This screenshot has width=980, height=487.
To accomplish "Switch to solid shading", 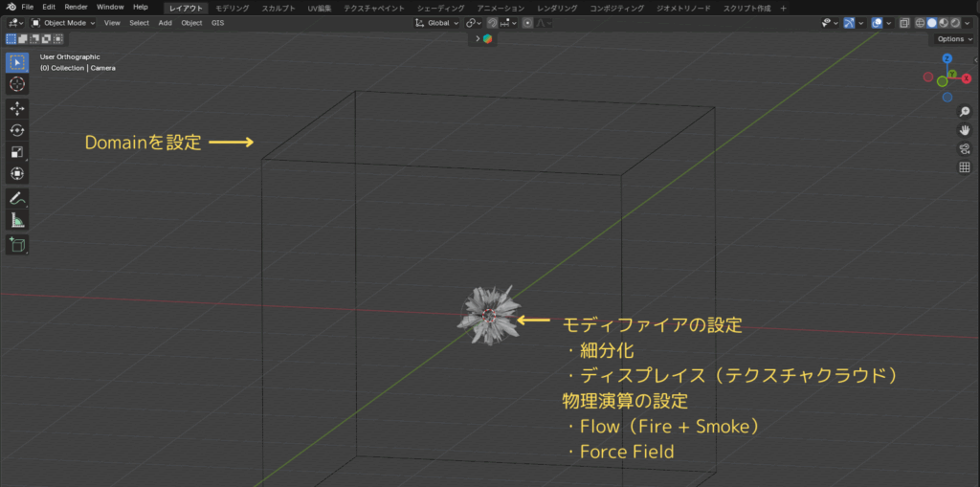I will click(932, 23).
